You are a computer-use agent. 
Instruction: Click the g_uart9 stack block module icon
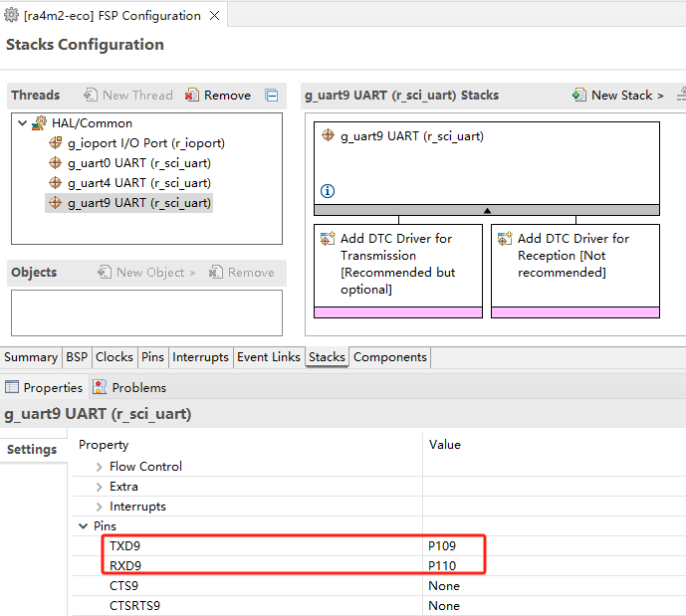click(328, 135)
